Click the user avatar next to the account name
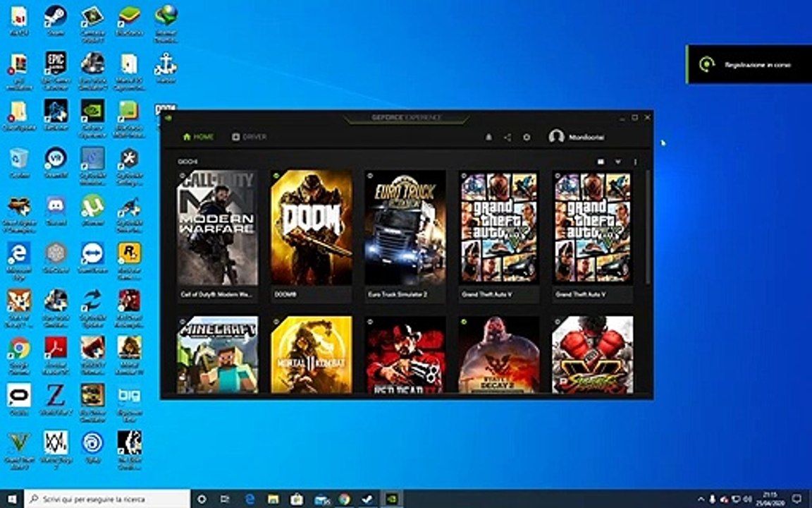The image size is (812, 508). coord(556,137)
